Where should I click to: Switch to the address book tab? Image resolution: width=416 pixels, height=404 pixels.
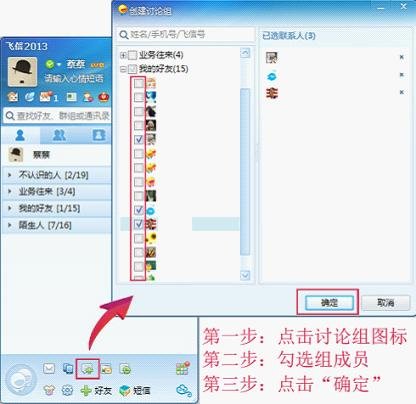[98, 135]
